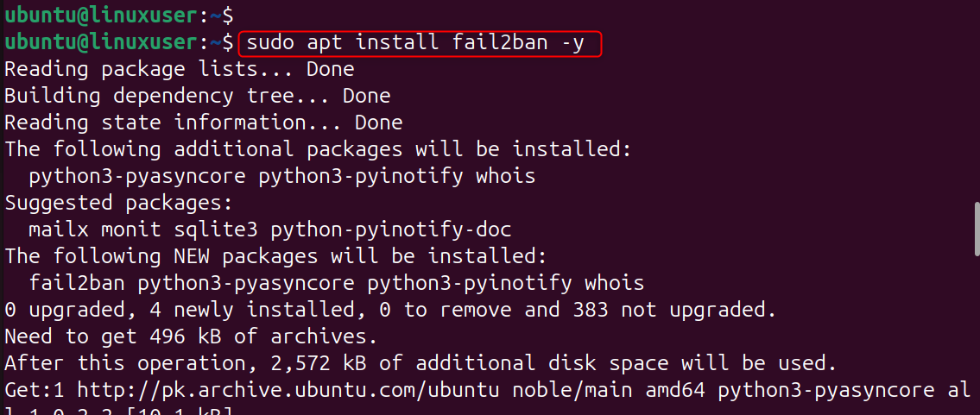Click the "Suggested packages:" heading
Viewport: 980px width, 415px height.
(x=118, y=203)
